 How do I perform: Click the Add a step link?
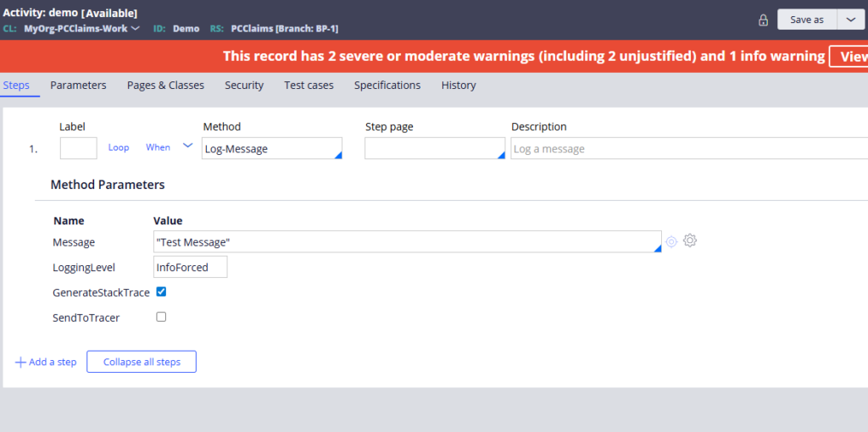[x=53, y=363]
